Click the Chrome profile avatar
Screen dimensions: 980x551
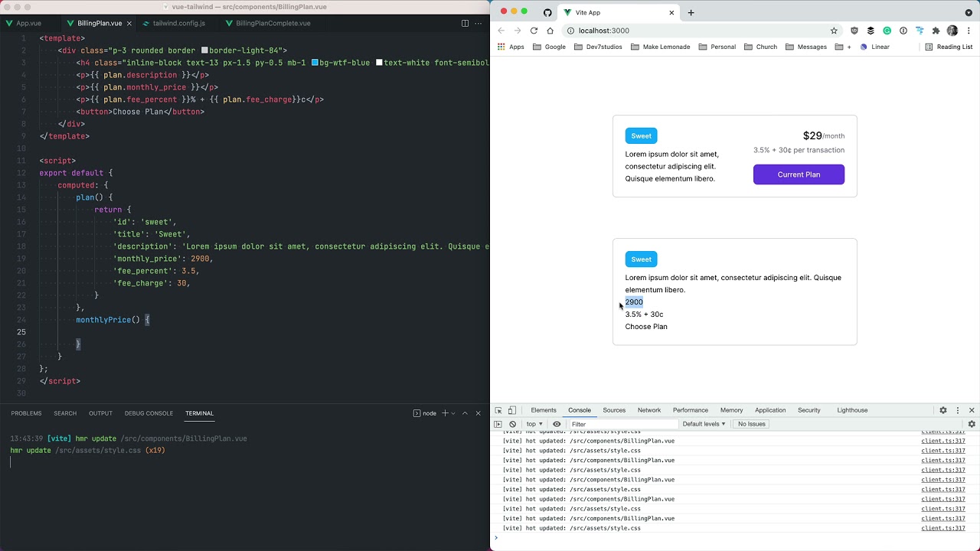952,31
